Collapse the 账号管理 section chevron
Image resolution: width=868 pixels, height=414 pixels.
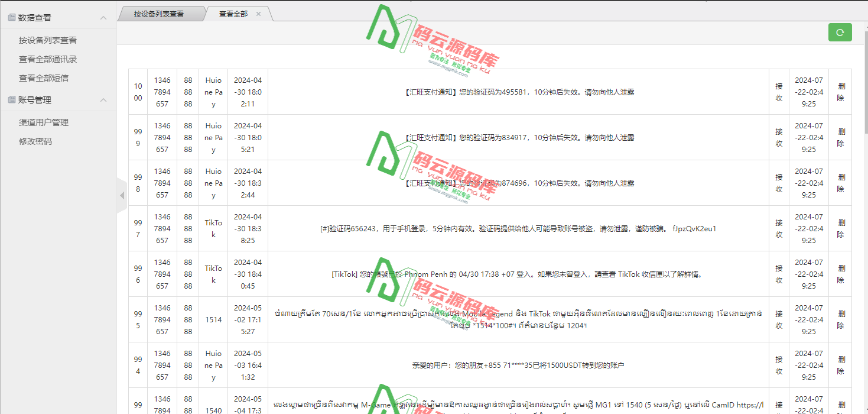(x=103, y=99)
